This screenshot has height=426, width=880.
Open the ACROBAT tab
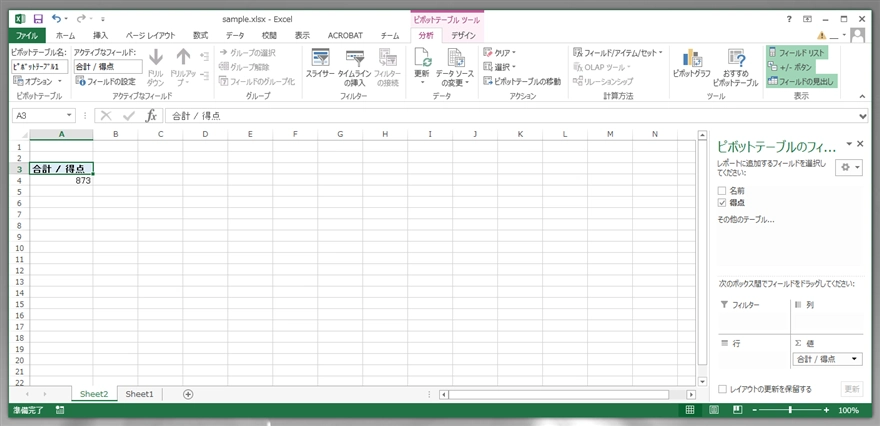click(x=345, y=35)
